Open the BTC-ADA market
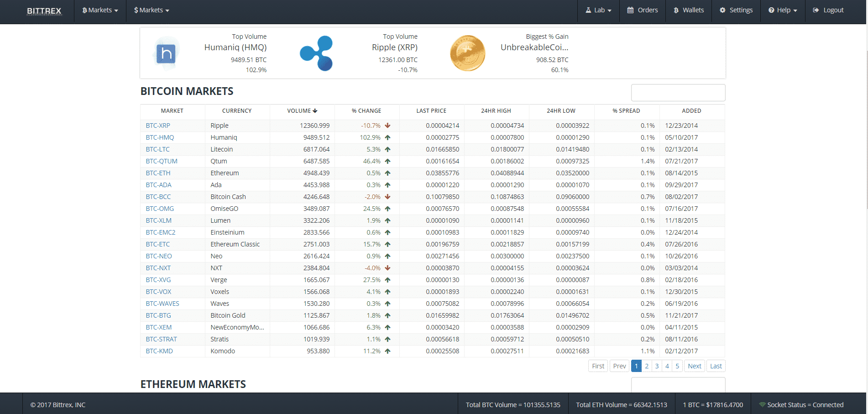The image size is (868, 414). coord(158,185)
